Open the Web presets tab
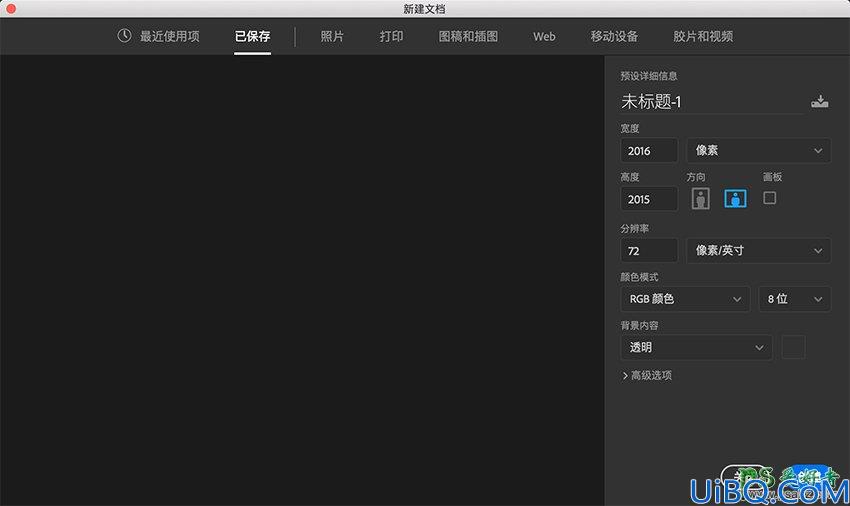Screen dimensions: 850x506 click(544, 36)
